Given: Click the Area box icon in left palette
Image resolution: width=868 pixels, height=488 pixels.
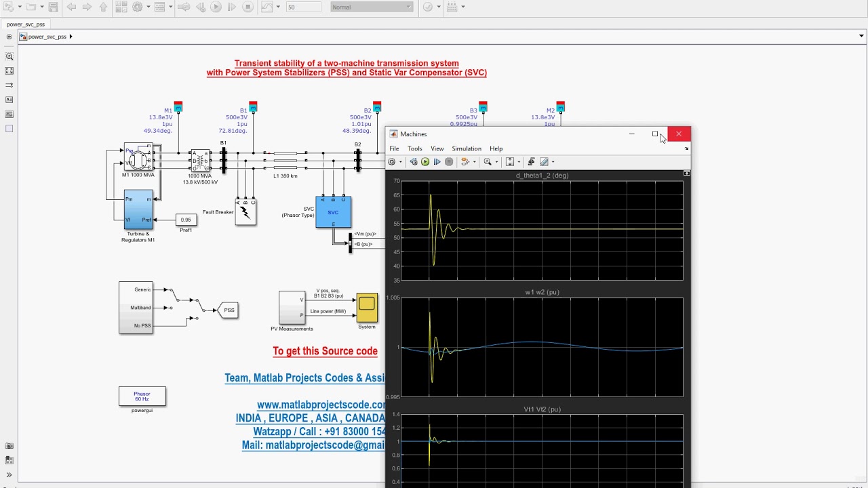Looking at the screenshot, I should tap(9, 129).
